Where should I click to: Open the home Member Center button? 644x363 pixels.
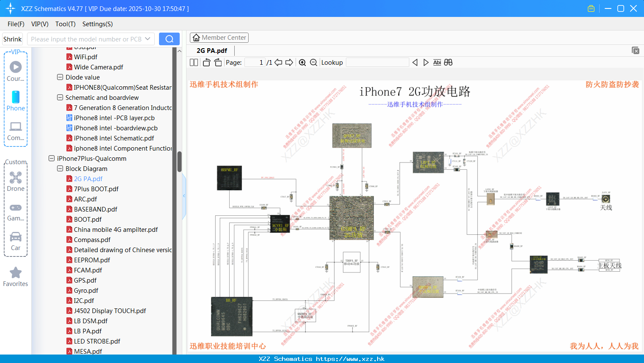[219, 38]
